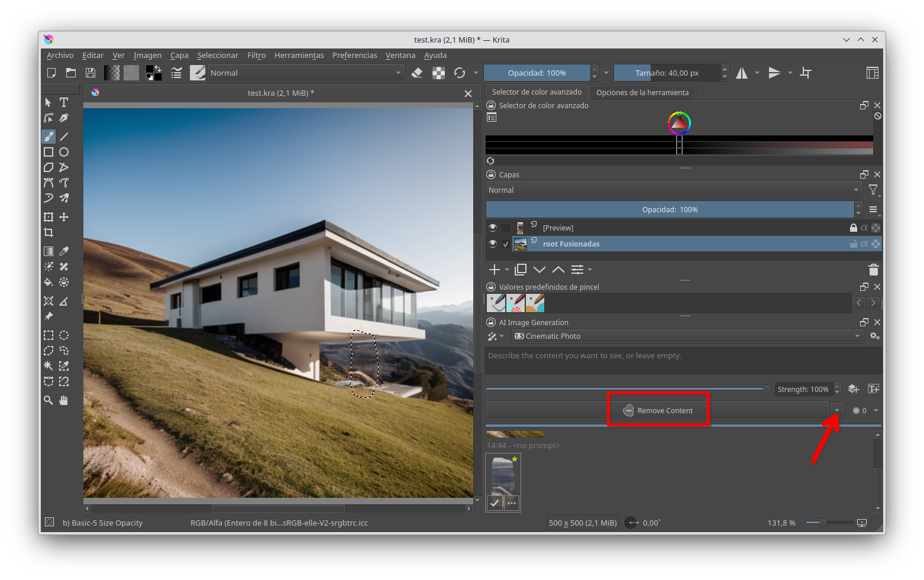
Task: Open the brush preset chooser
Action: (198, 73)
